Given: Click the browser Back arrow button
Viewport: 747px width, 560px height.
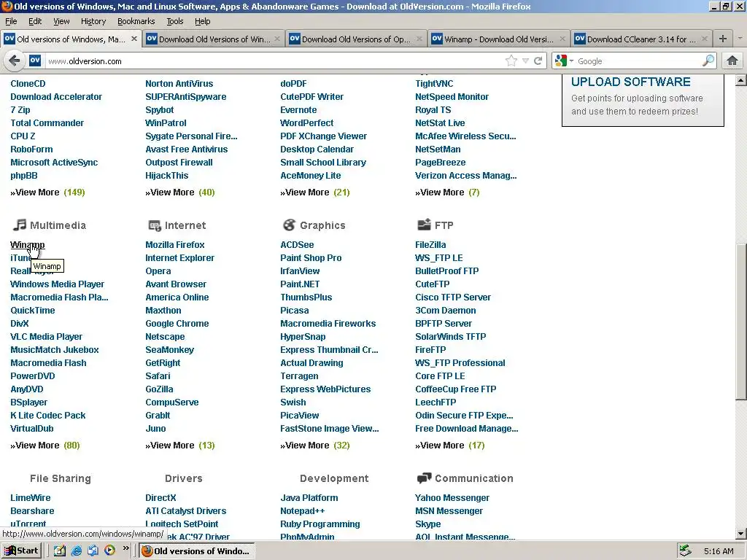Looking at the screenshot, I should [15, 61].
